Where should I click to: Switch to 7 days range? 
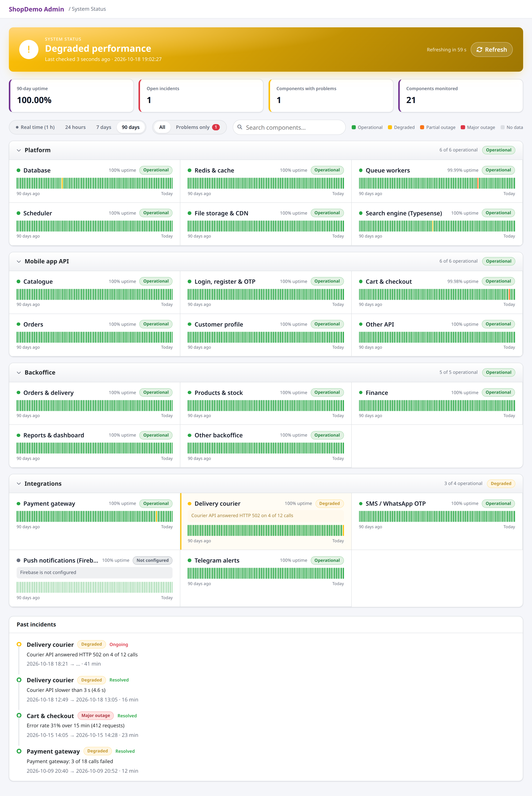coord(103,127)
